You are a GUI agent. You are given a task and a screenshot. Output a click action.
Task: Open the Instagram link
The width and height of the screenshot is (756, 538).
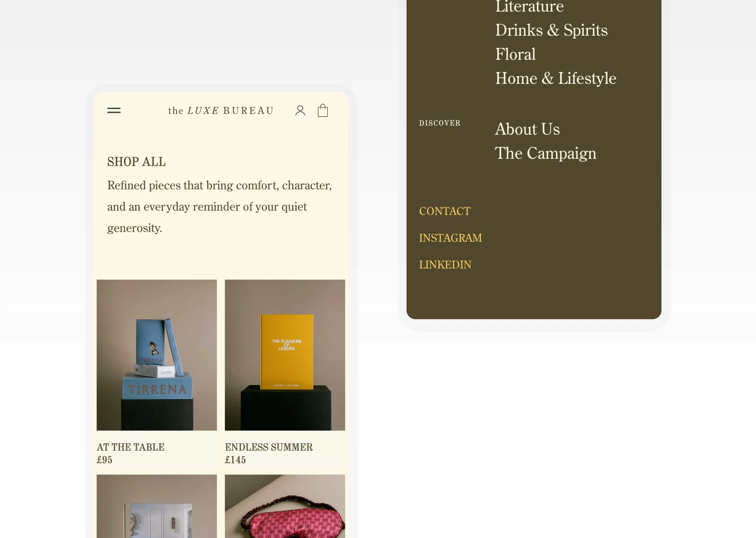point(450,238)
